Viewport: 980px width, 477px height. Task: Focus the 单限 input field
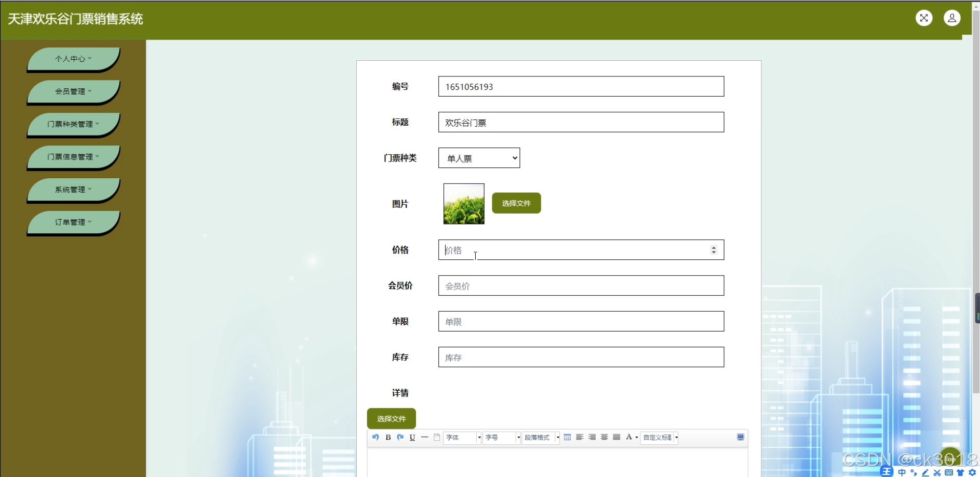(x=581, y=321)
